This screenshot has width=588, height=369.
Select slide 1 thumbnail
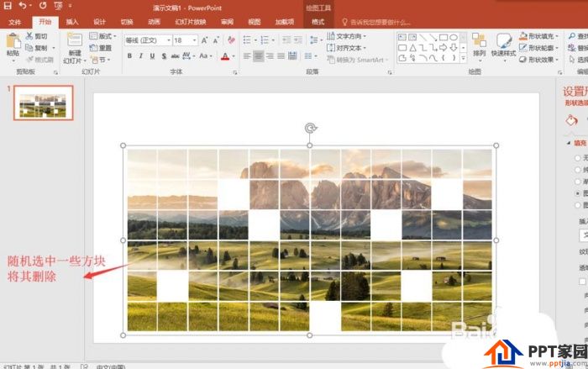(x=43, y=103)
